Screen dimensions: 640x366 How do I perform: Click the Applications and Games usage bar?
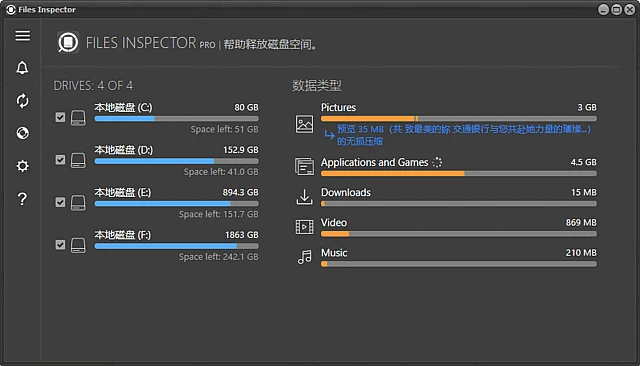tap(459, 173)
